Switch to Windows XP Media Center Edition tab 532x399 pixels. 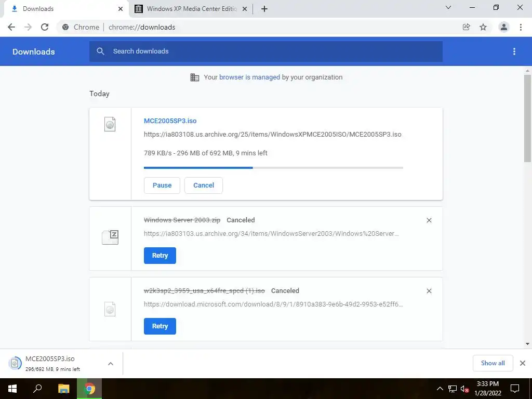[x=192, y=9]
